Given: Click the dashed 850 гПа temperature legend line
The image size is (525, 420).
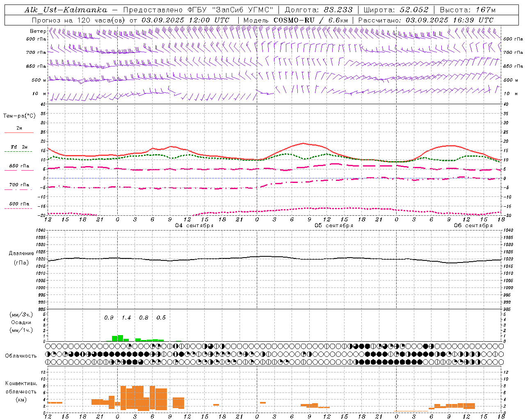Looking at the screenshot, I should pos(18,171).
